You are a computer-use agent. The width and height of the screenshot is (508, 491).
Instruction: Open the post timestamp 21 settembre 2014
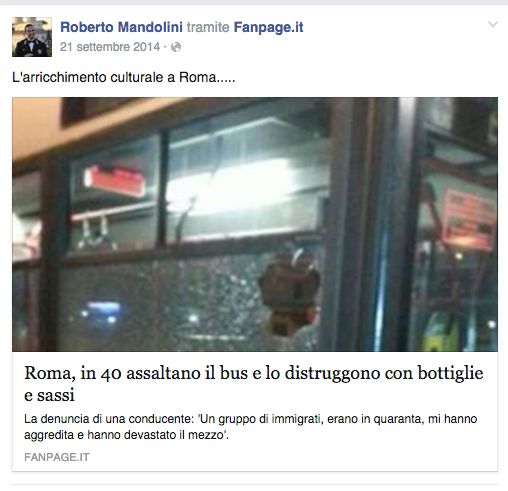(x=110, y=47)
